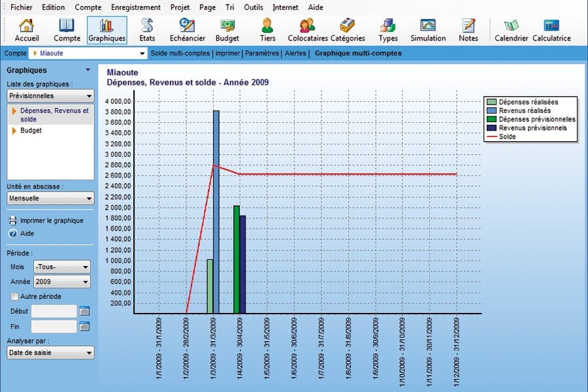Open the Notes notepad icon

click(x=468, y=30)
